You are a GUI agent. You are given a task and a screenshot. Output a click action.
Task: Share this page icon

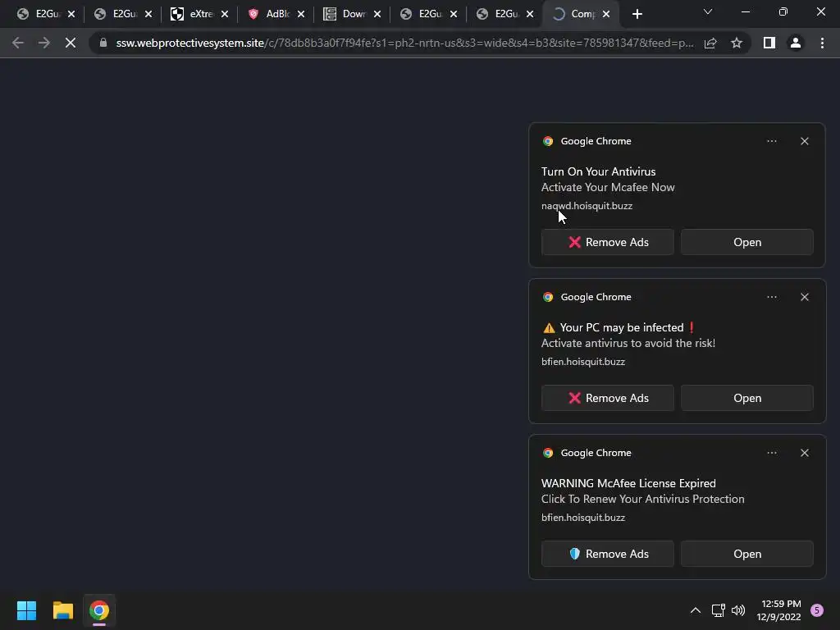[x=710, y=43]
